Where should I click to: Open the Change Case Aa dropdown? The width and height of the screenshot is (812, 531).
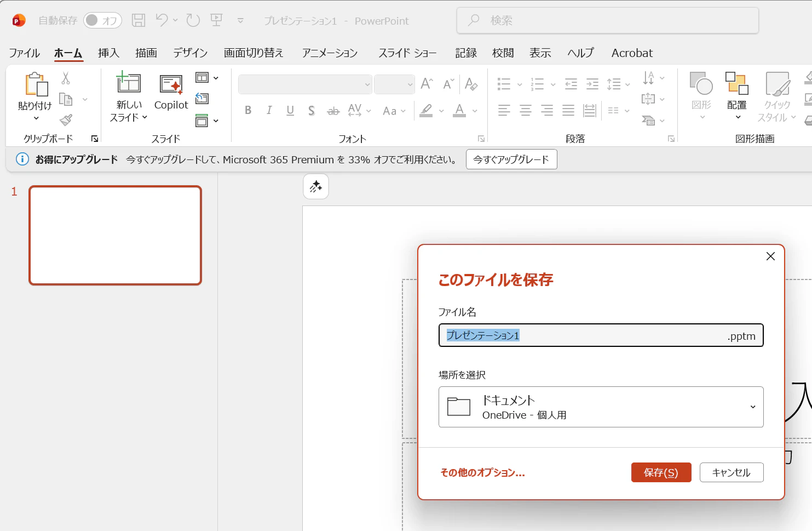(394, 111)
